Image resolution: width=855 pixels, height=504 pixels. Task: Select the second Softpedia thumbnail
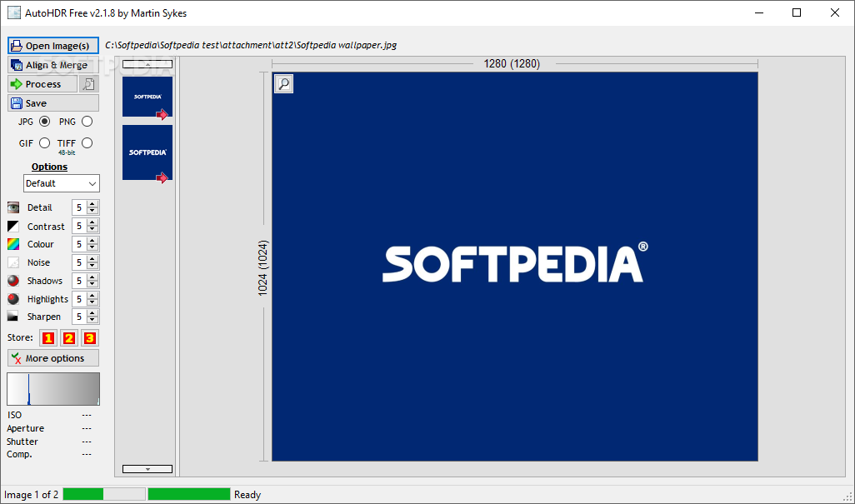click(147, 152)
